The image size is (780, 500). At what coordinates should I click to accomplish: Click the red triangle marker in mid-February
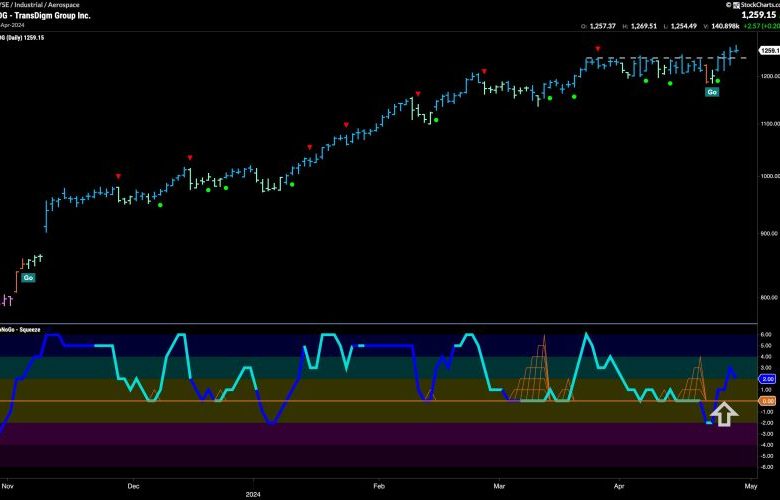click(418, 94)
